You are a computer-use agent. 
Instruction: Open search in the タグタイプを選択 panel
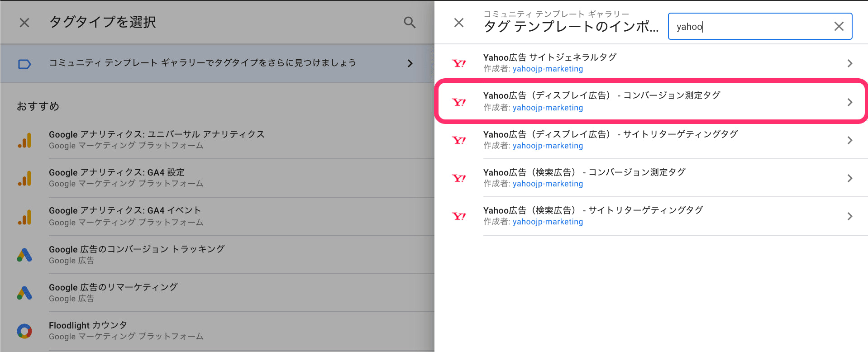(x=410, y=23)
